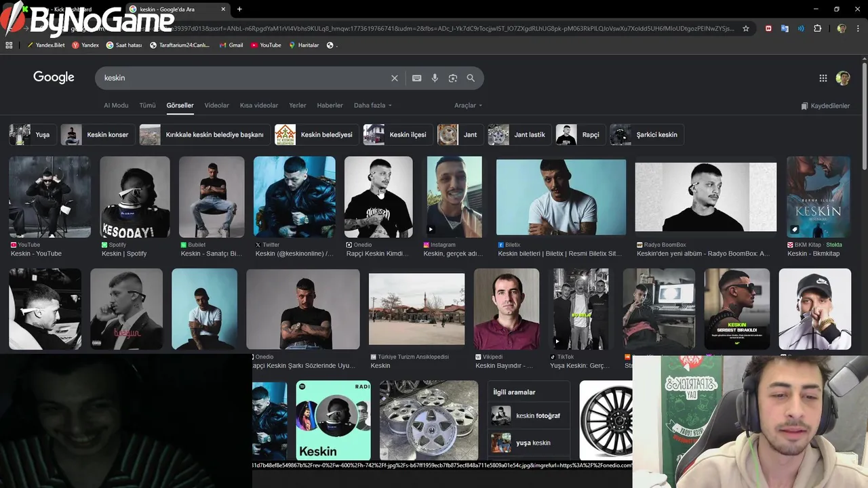Select the Jant lastik chip
This screenshot has width=868, height=488.
[x=519, y=134]
